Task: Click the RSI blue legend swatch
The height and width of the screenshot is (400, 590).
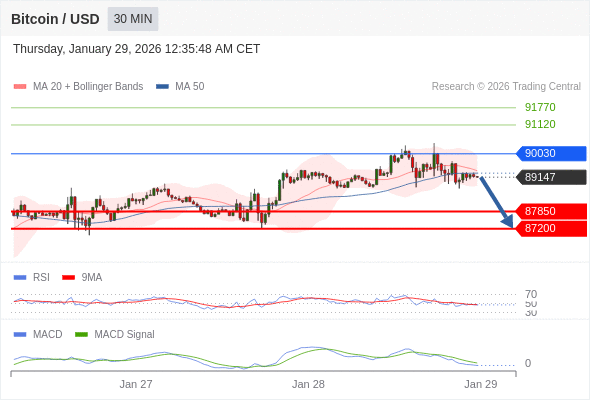Action: [x=20, y=278]
